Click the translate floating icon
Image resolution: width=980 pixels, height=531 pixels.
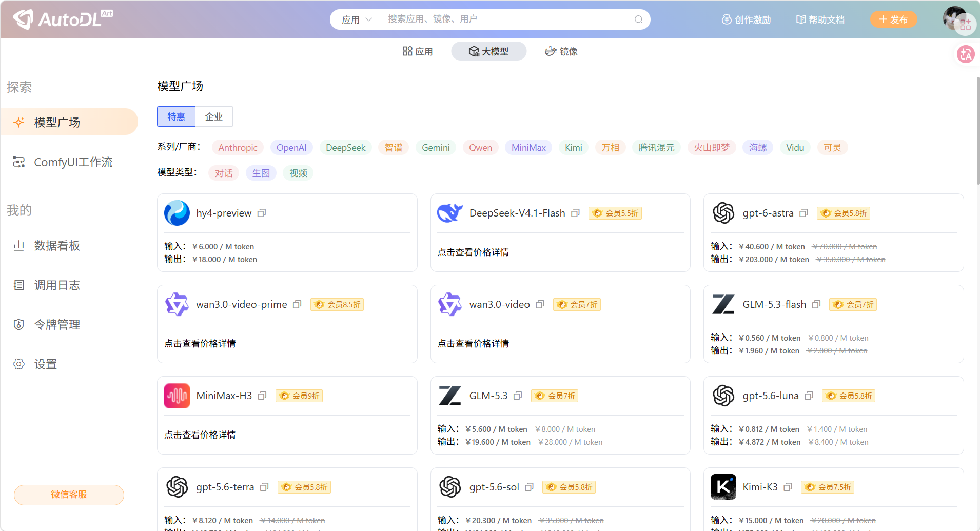coord(966,54)
